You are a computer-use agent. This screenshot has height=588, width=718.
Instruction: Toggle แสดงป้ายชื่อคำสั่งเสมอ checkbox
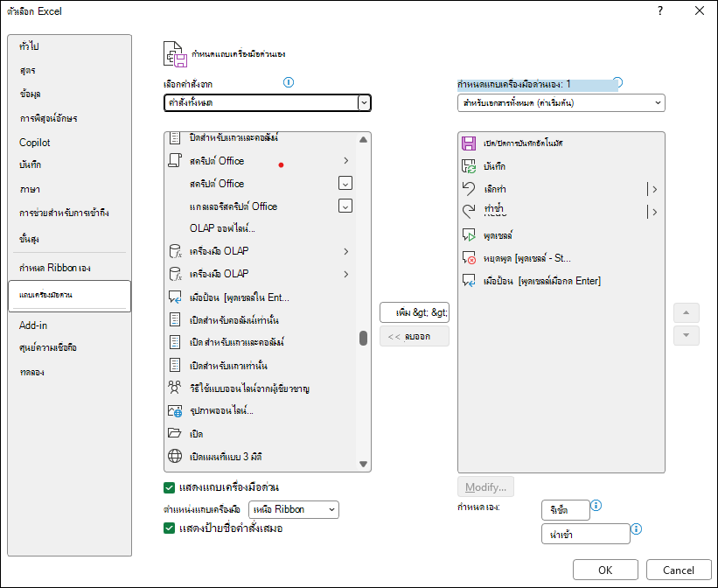point(169,528)
